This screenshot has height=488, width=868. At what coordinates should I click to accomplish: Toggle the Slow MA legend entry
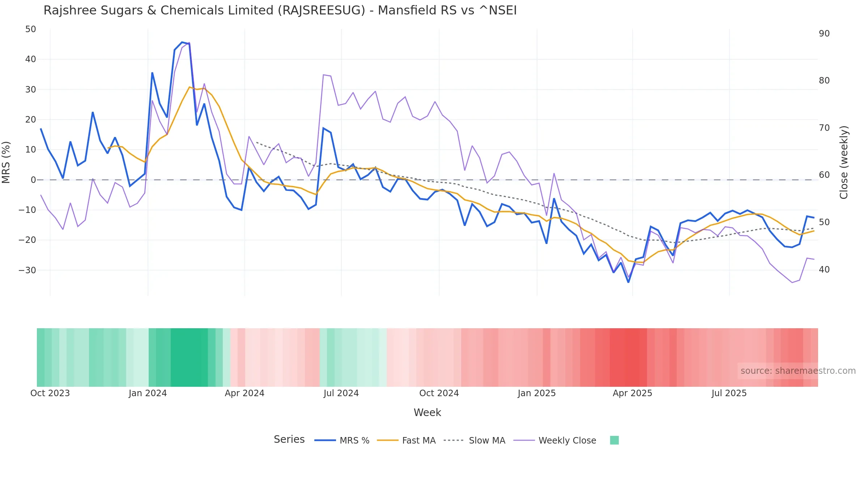coord(474,440)
